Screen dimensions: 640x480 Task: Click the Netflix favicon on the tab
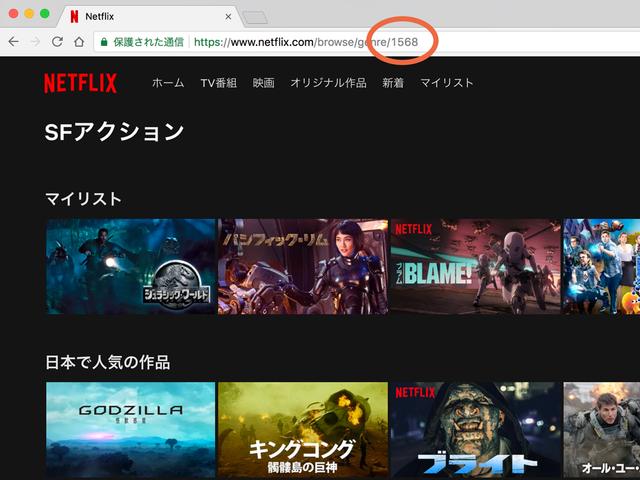pyautogui.click(x=74, y=16)
